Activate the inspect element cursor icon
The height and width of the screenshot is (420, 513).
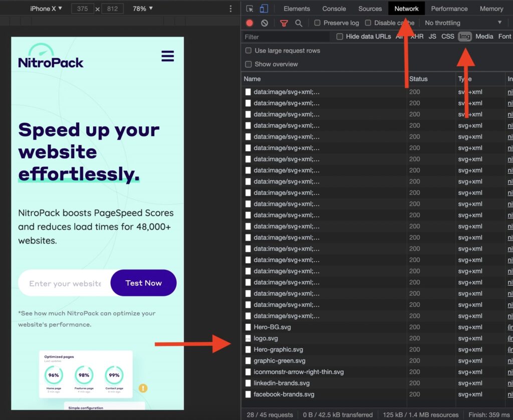[x=249, y=9]
